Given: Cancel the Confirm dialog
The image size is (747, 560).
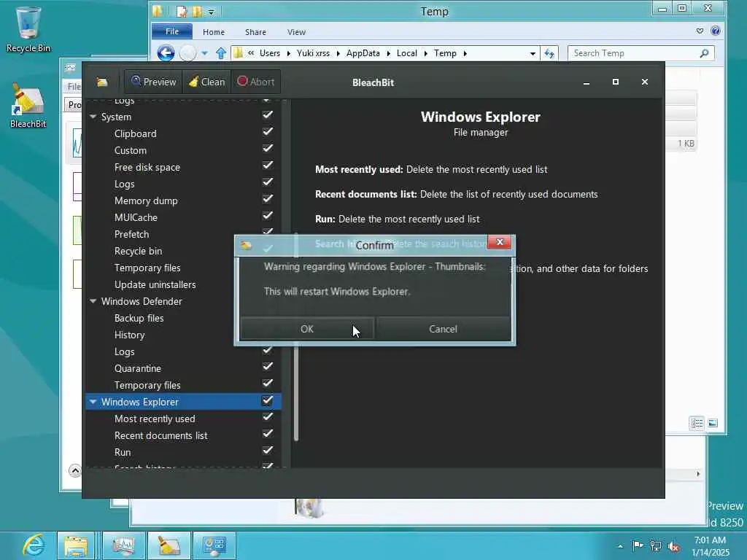Looking at the screenshot, I should point(443,329).
